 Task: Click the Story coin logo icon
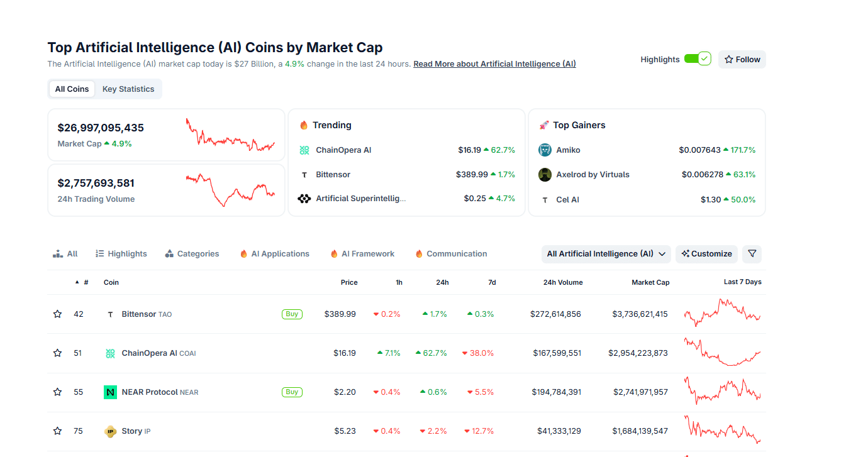point(110,431)
